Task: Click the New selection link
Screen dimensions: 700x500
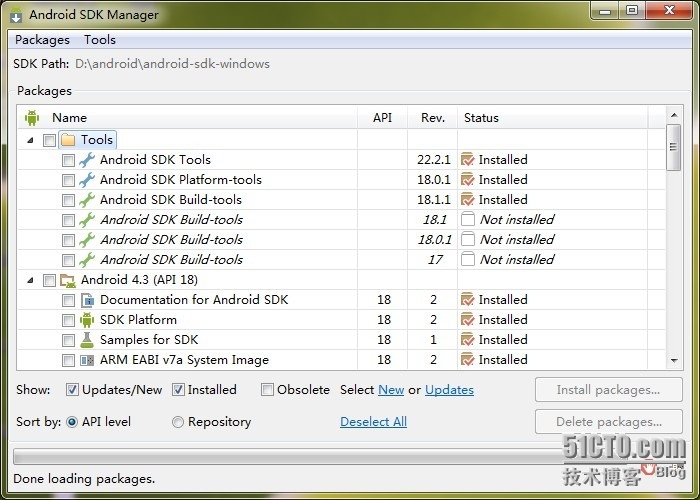Action: (391, 390)
